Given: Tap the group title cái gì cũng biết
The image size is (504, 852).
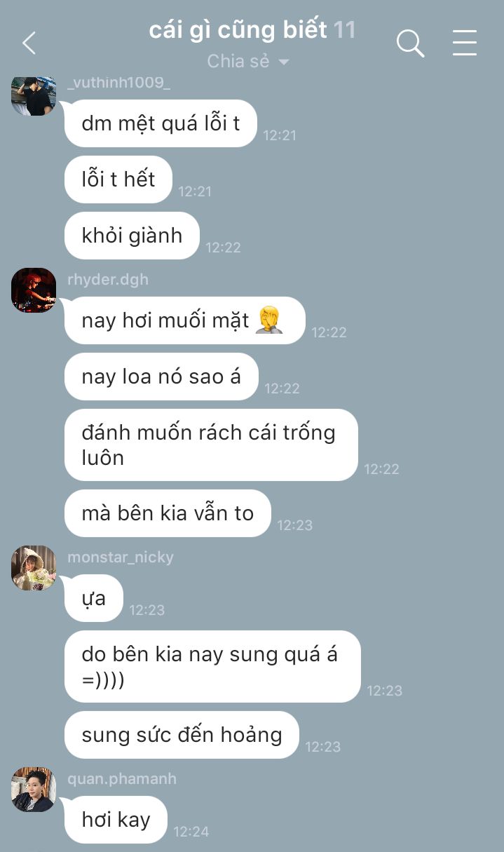Looking at the screenshot, I should 238,30.
